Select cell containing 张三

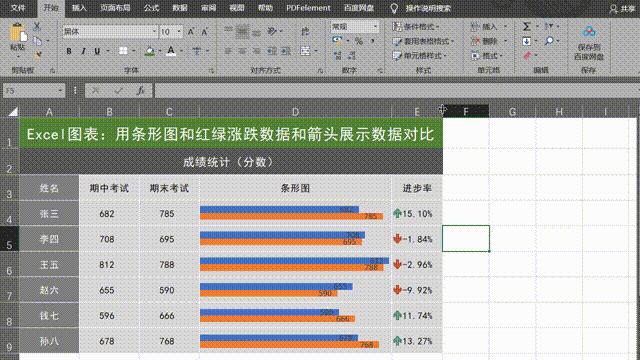pyautogui.click(x=49, y=213)
